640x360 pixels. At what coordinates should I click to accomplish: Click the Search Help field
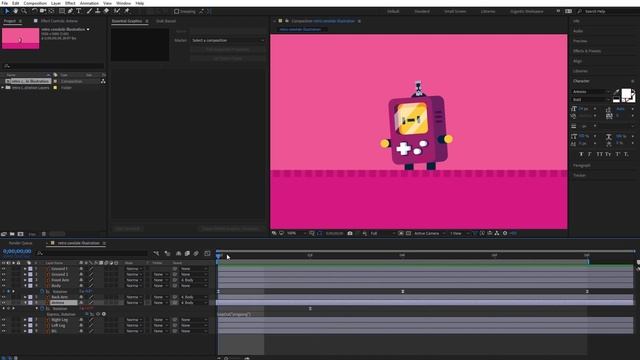[x=607, y=11]
